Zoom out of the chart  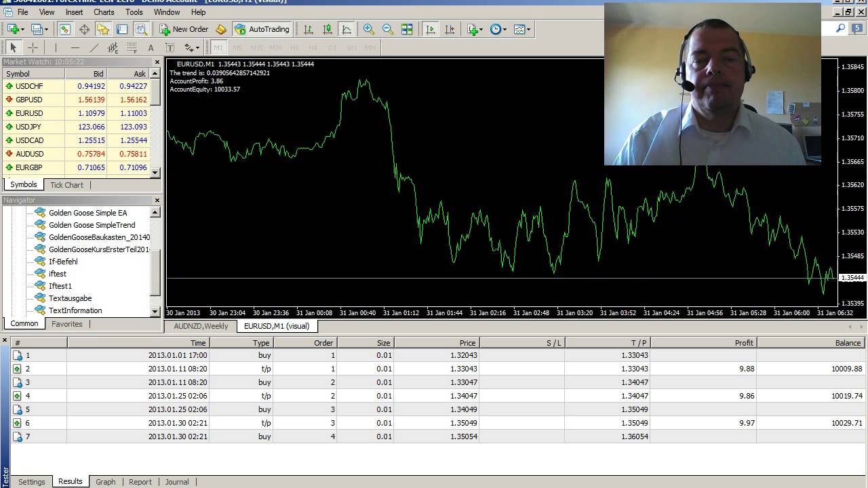click(388, 29)
